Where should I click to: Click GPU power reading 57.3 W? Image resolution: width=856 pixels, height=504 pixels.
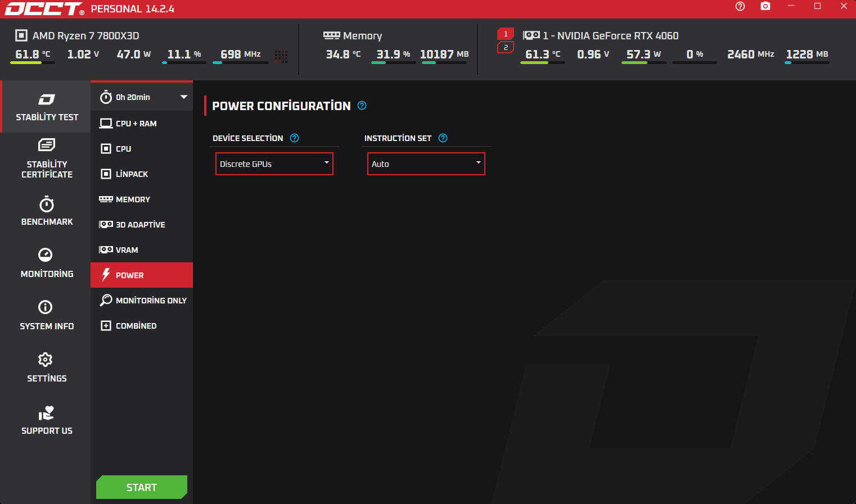[644, 55]
